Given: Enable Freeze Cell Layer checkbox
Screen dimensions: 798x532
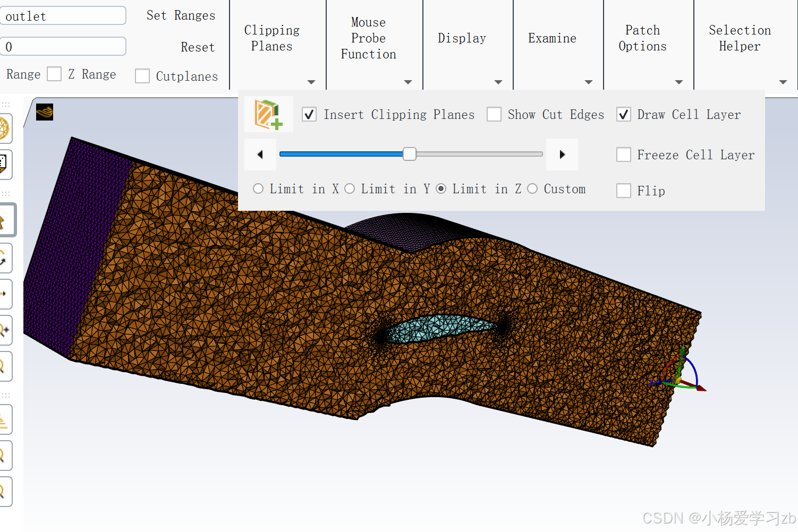Looking at the screenshot, I should pyautogui.click(x=624, y=155).
